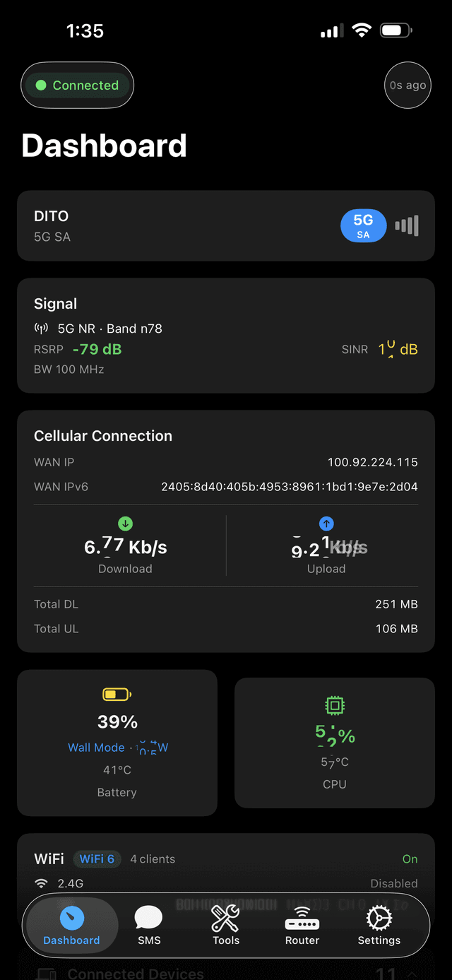Tap the battery indicator in the status bar
The image size is (452, 980).
394,30
